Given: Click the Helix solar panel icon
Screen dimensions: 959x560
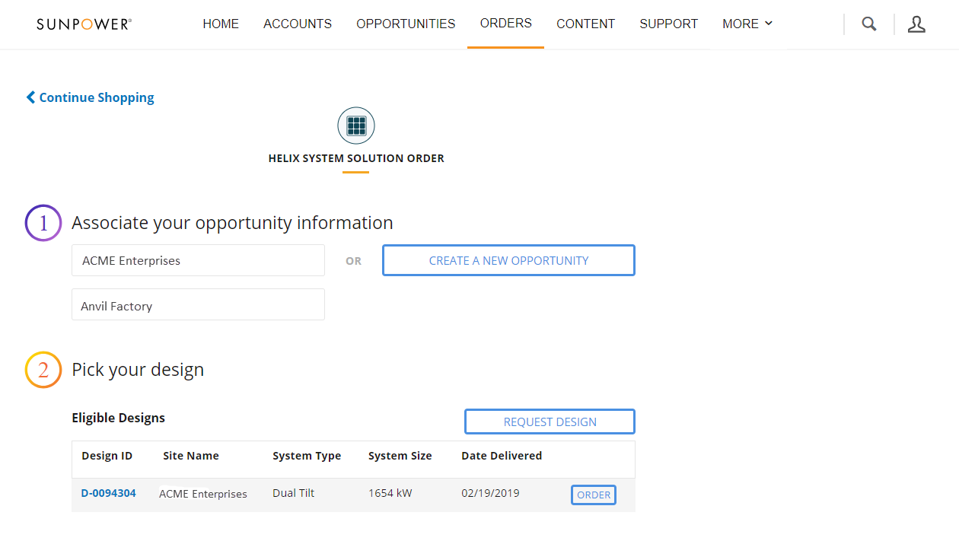Looking at the screenshot, I should [355, 125].
